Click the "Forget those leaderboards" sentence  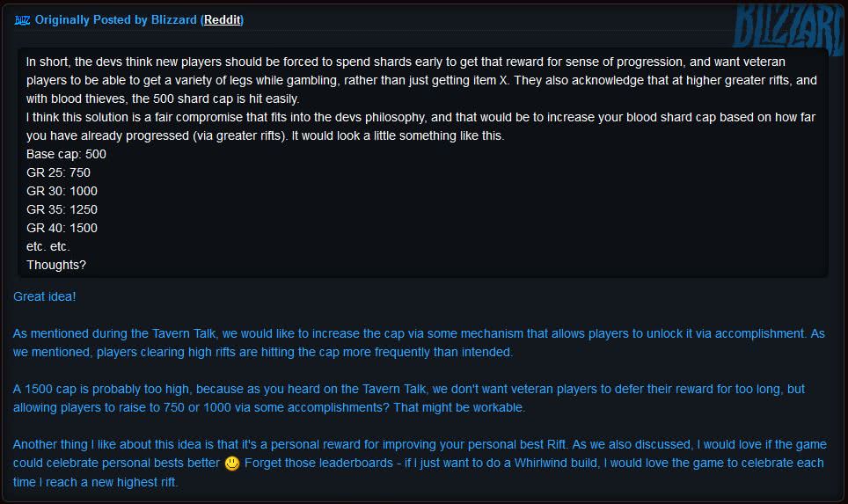(x=418, y=472)
